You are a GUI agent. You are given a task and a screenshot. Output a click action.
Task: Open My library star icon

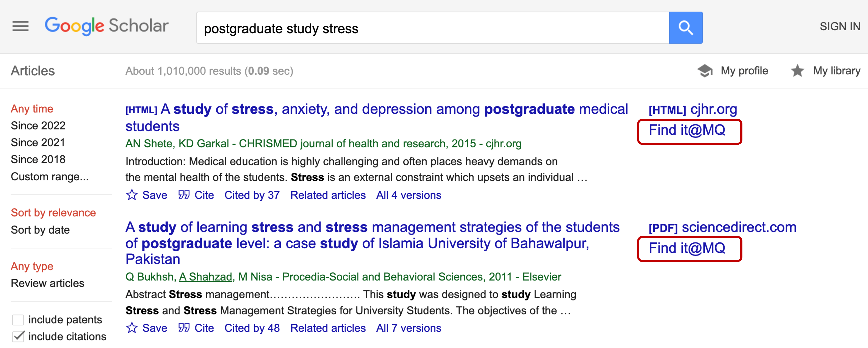tap(797, 71)
